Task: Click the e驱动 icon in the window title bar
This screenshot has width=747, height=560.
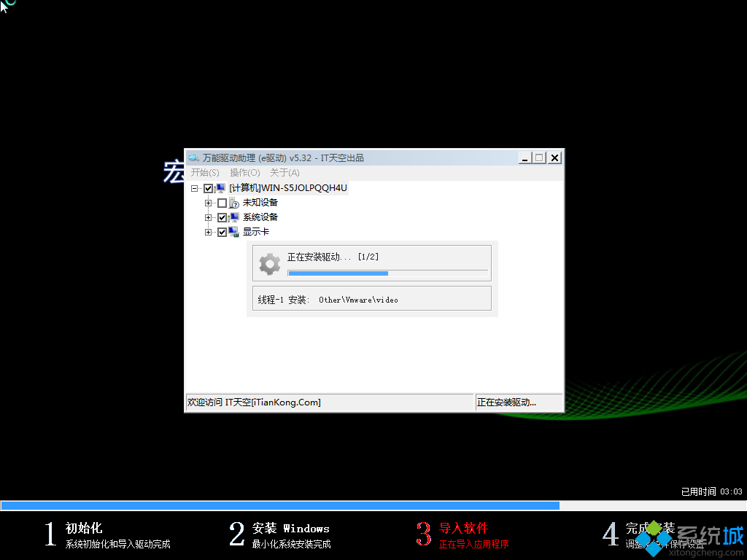Action: pos(193,157)
